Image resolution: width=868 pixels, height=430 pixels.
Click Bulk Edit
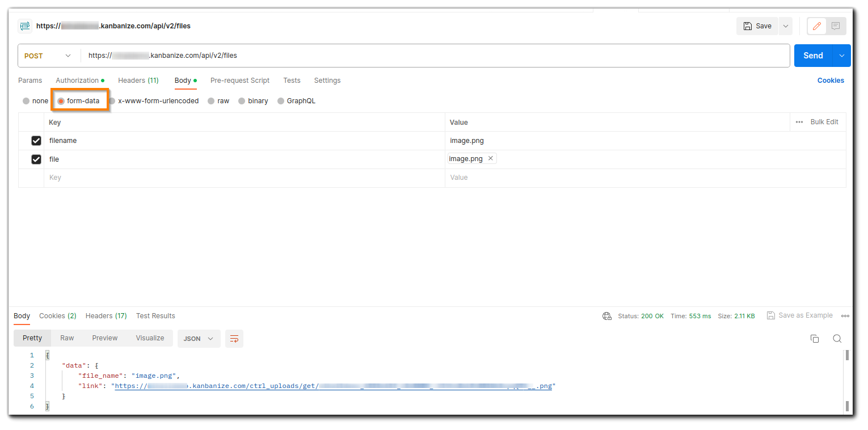pyautogui.click(x=824, y=122)
